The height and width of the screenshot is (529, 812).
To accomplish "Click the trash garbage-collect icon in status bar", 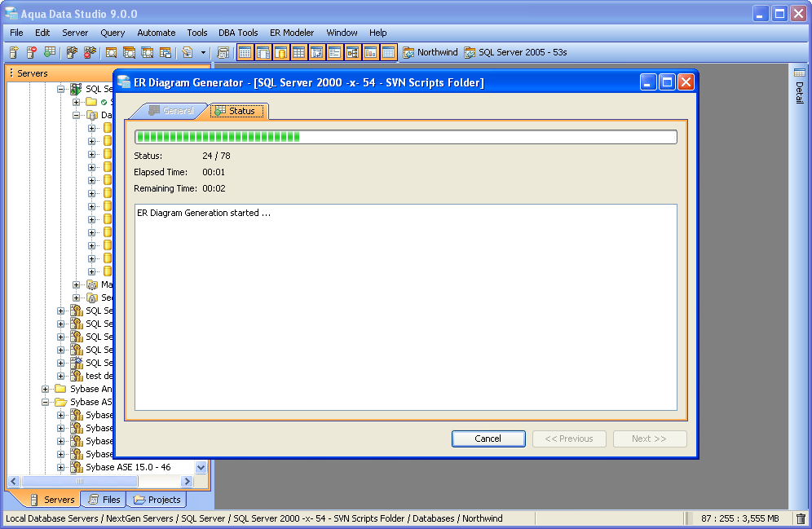I will [801, 518].
